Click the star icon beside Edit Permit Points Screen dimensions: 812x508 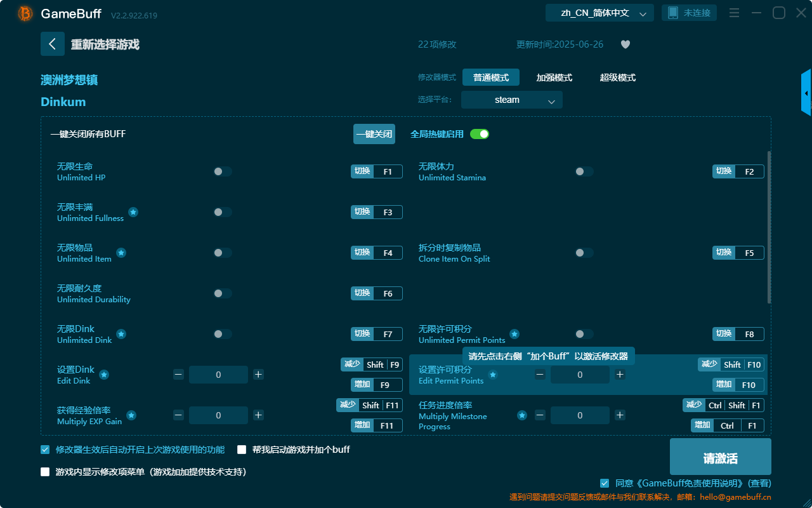[x=493, y=375]
